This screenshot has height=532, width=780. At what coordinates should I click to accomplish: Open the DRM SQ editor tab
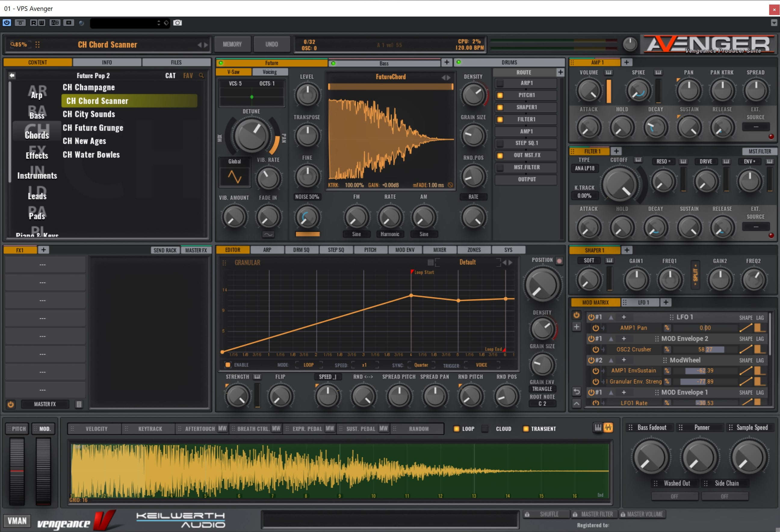[x=301, y=250]
